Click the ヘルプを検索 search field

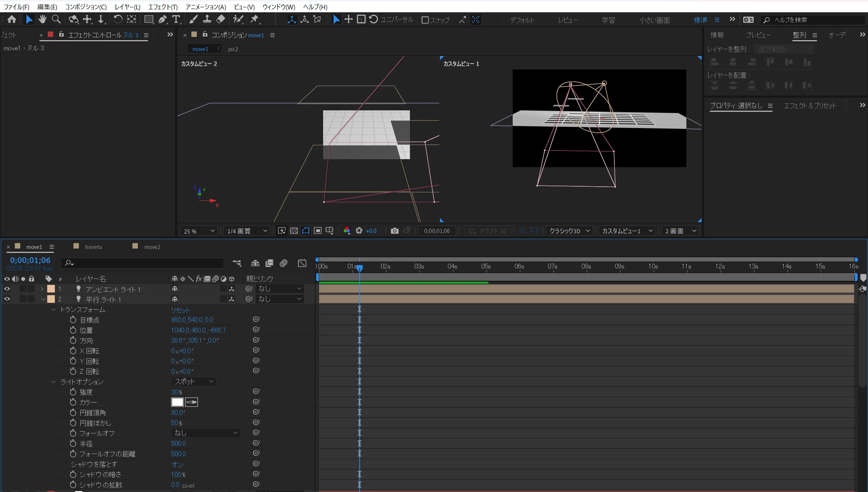[814, 20]
